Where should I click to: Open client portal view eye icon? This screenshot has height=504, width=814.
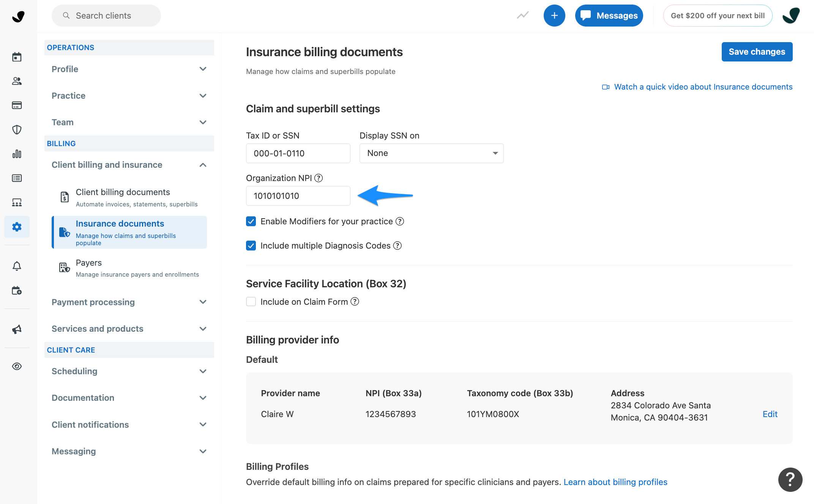click(17, 366)
